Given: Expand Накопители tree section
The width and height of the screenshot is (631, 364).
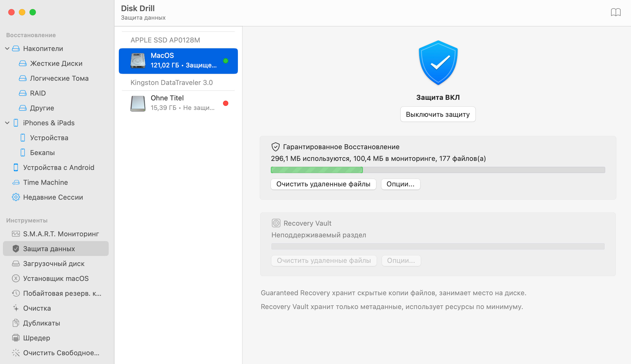Looking at the screenshot, I should (8, 48).
